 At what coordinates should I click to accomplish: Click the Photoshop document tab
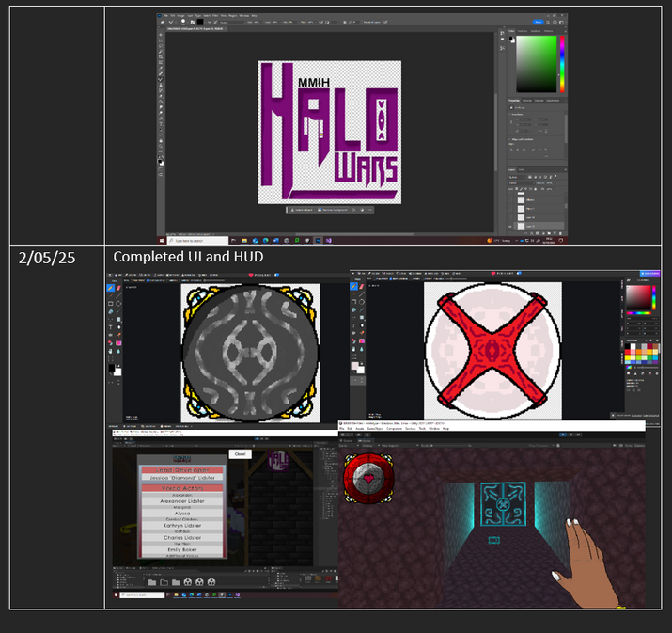(195, 29)
